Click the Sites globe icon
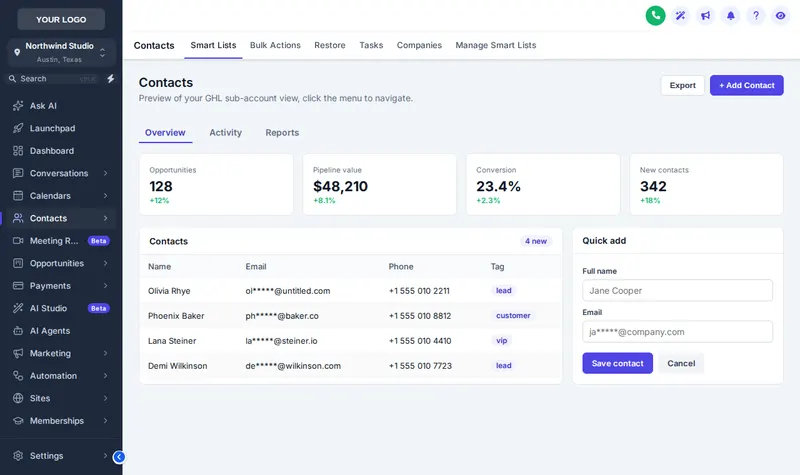 pos(18,398)
